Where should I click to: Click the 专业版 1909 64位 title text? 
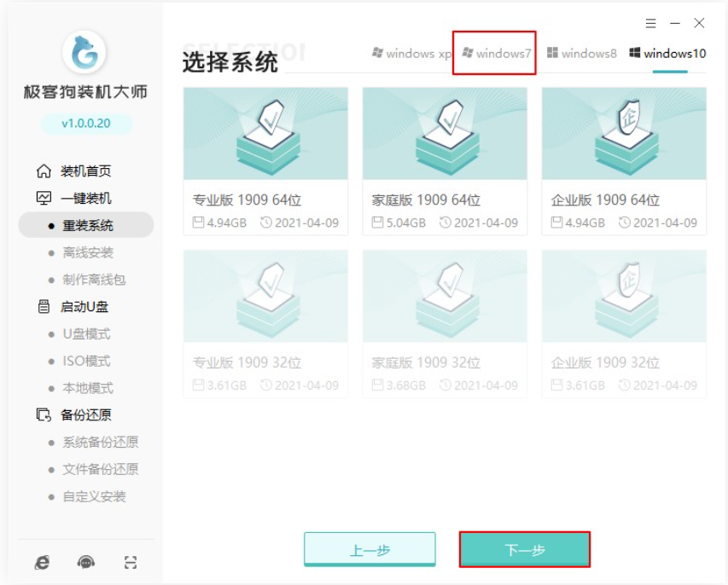tap(247, 200)
